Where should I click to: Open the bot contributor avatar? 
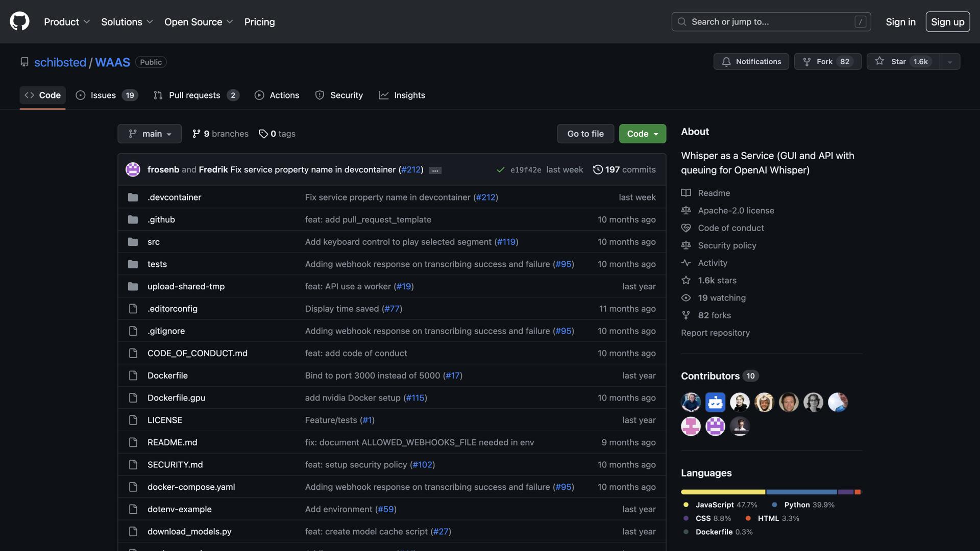point(715,402)
